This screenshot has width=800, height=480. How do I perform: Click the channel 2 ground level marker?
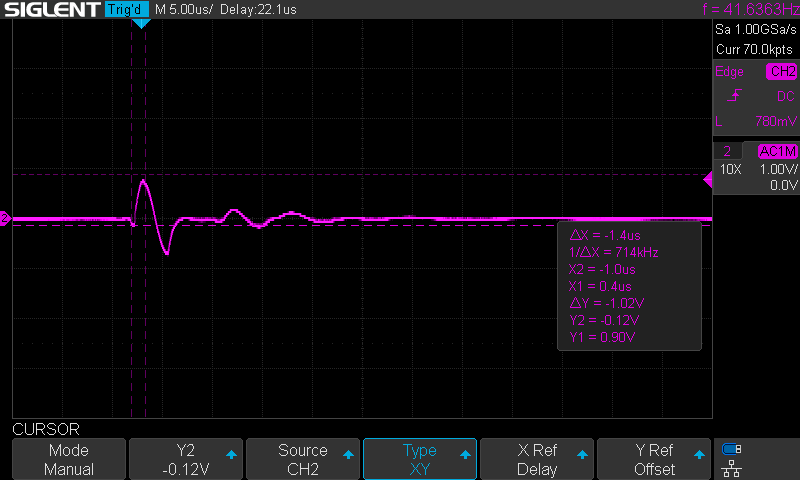5,219
